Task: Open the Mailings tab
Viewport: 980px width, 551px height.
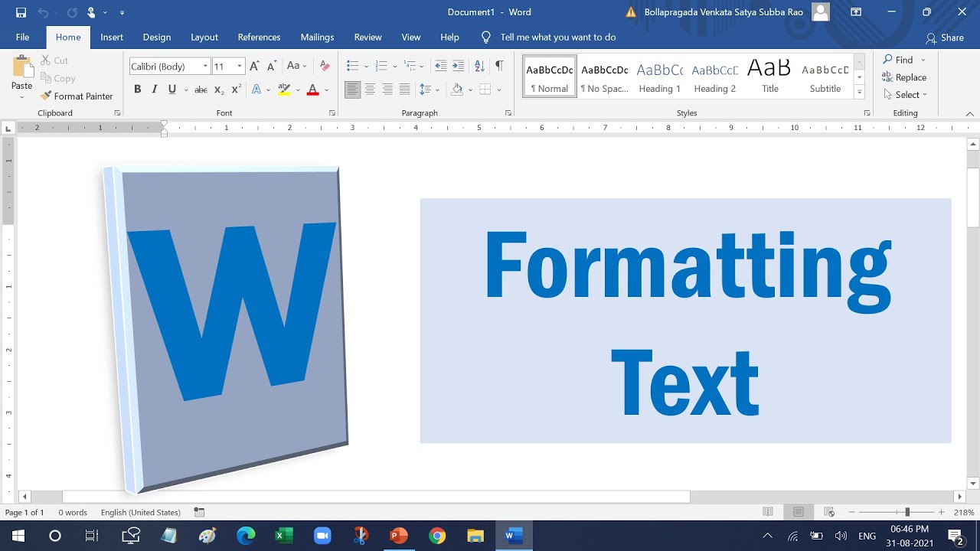Action: [x=317, y=37]
